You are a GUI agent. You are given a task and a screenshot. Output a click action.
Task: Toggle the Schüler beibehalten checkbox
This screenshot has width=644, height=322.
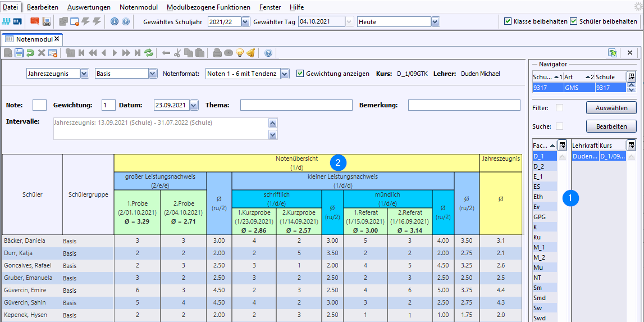573,21
